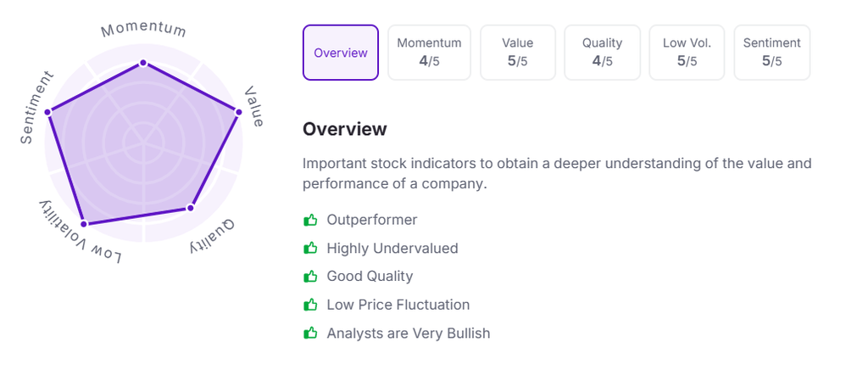Click the thumbs-up icon beside Good Quality

[310, 277]
